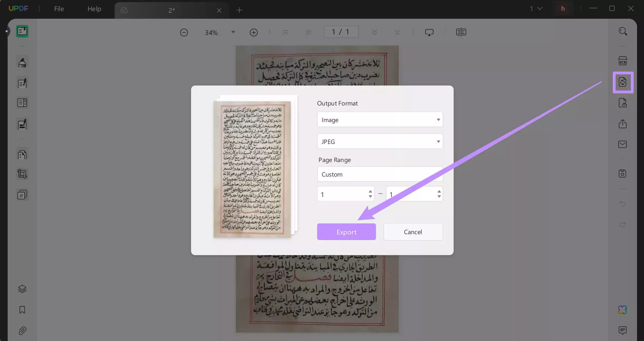The height and width of the screenshot is (341, 644).
Task: Open the Edit PDF tool
Action: pos(22,83)
